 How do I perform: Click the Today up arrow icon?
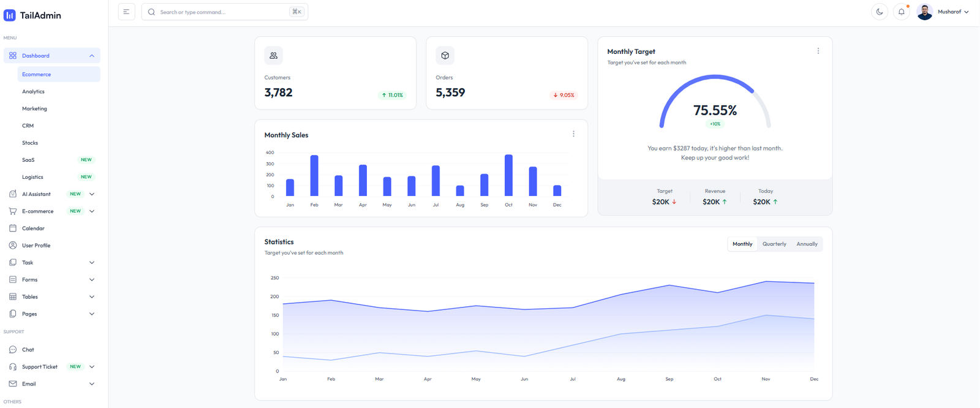tap(775, 202)
